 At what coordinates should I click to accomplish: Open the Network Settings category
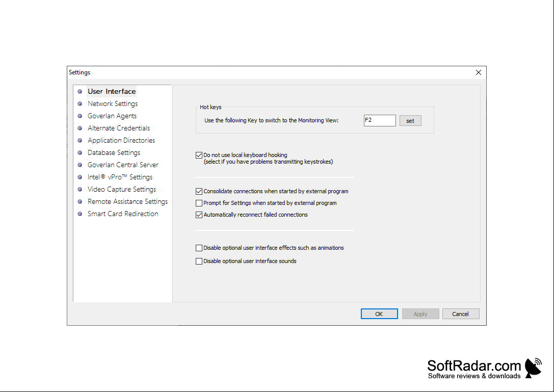tap(112, 104)
